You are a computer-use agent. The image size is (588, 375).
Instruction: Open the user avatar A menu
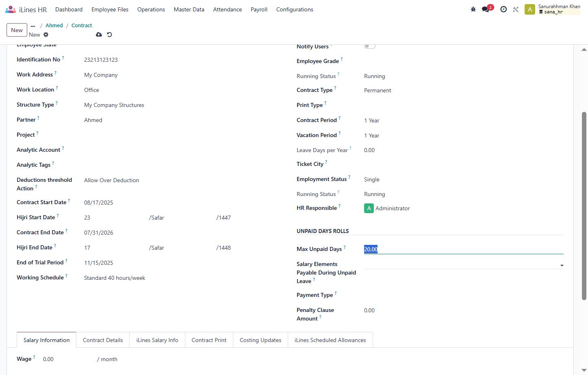click(x=529, y=9)
